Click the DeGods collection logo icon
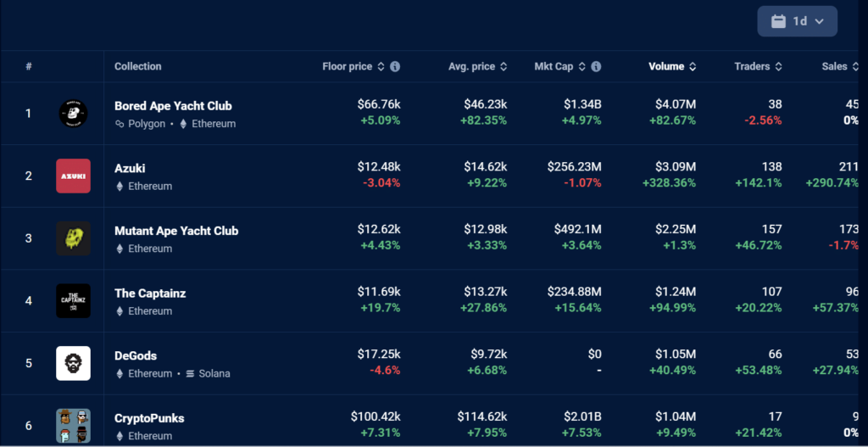 (x=73, y=363)
